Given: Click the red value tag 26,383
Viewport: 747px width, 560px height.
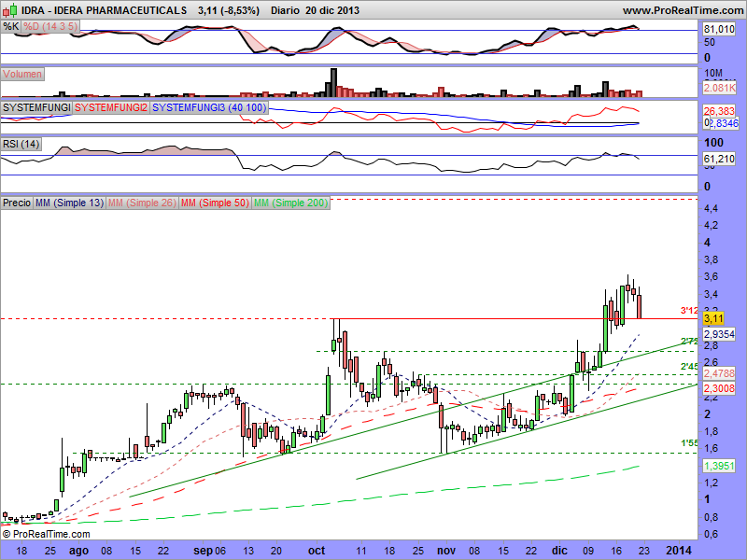Looking at the screenshot, I should click(x=719, y=111).
